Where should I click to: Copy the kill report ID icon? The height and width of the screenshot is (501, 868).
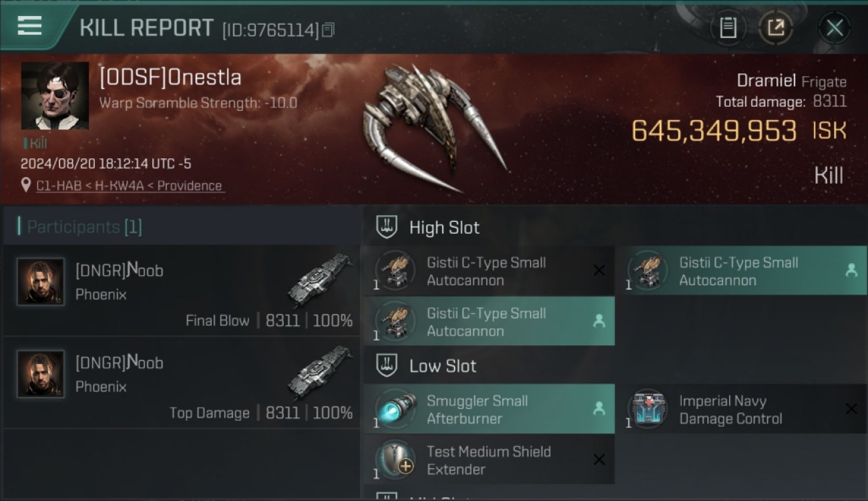click(x=328, y=30)
